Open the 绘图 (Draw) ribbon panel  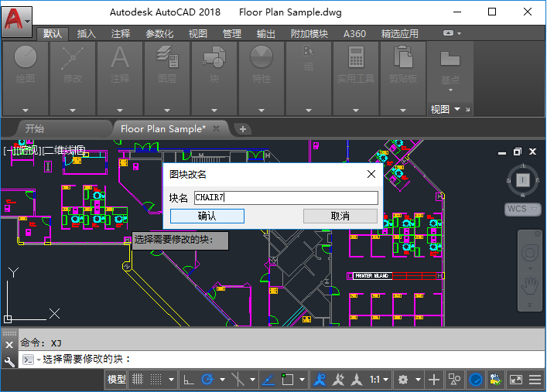[25, 78]
